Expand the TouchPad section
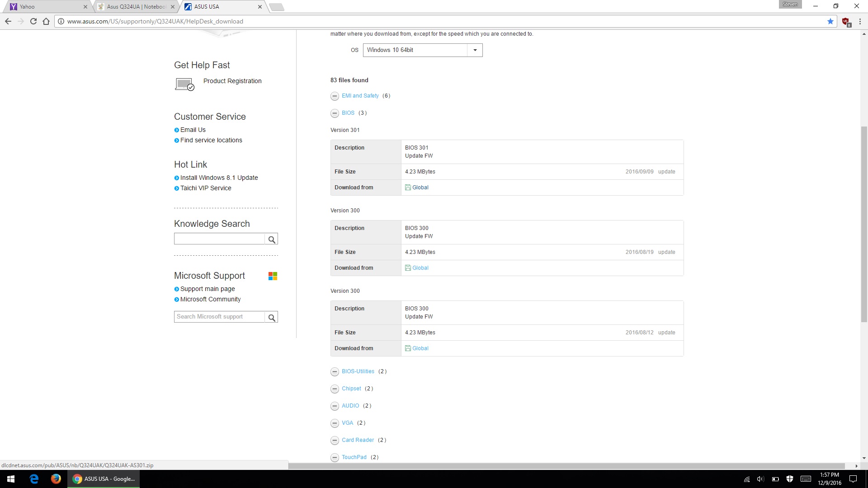This screenshot has width=868, height=488. click(335, 458)
